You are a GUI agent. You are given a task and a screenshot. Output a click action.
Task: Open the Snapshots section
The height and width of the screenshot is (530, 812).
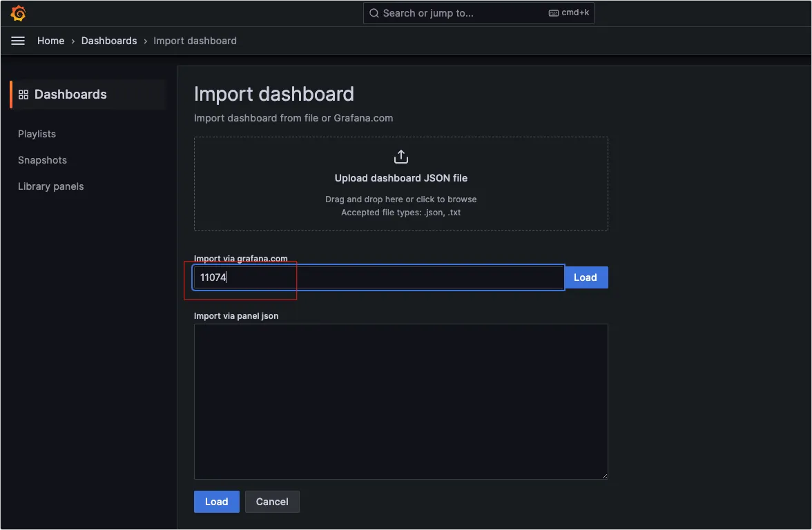42,160
